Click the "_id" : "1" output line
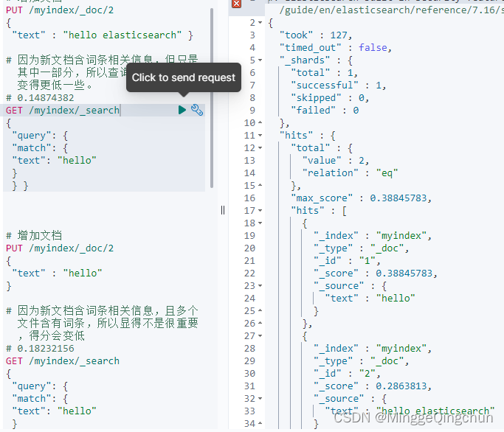504x432 pixels. 347,260
